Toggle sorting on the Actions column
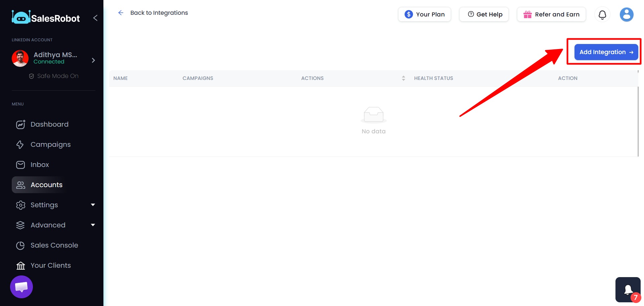The image size is (644, 306). [403, 78]
